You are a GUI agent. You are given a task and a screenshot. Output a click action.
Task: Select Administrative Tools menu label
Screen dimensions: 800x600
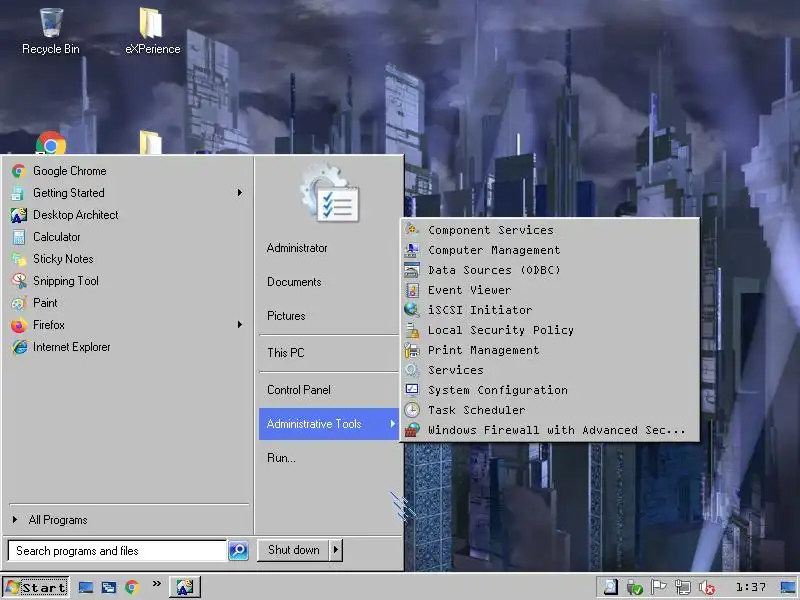(314, 424)
